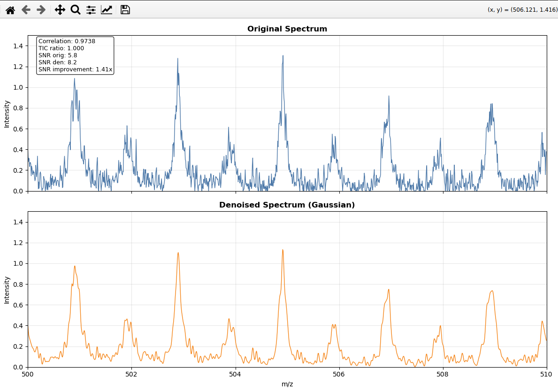Click the 504 tick label on x-axis
The height and width of the screenshot is (392, 558).
[x=235, y=374]
